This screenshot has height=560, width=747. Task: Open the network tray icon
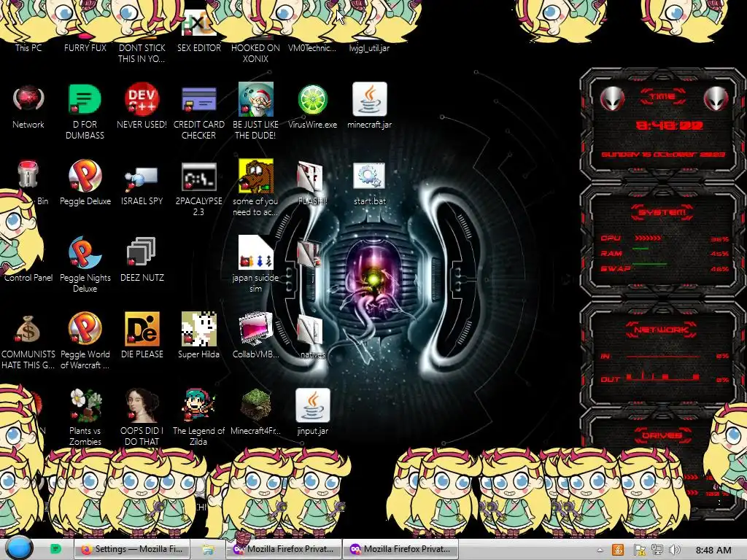tap(657, 550)
